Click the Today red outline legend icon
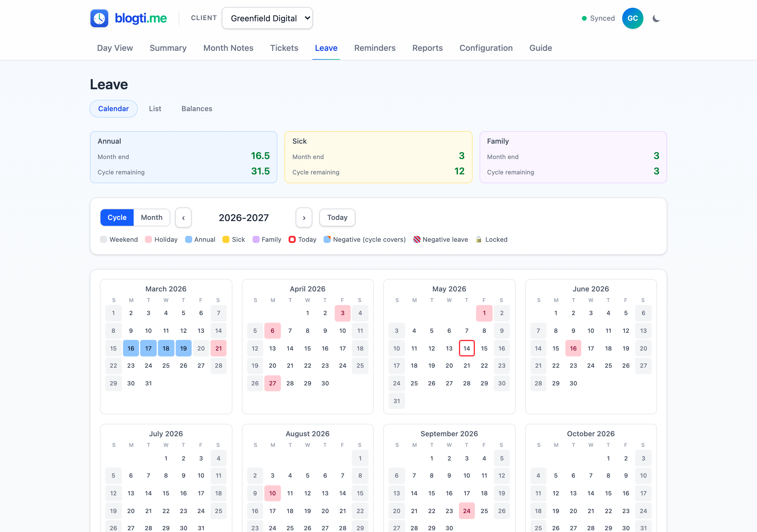757x532 pixels. 292,240
